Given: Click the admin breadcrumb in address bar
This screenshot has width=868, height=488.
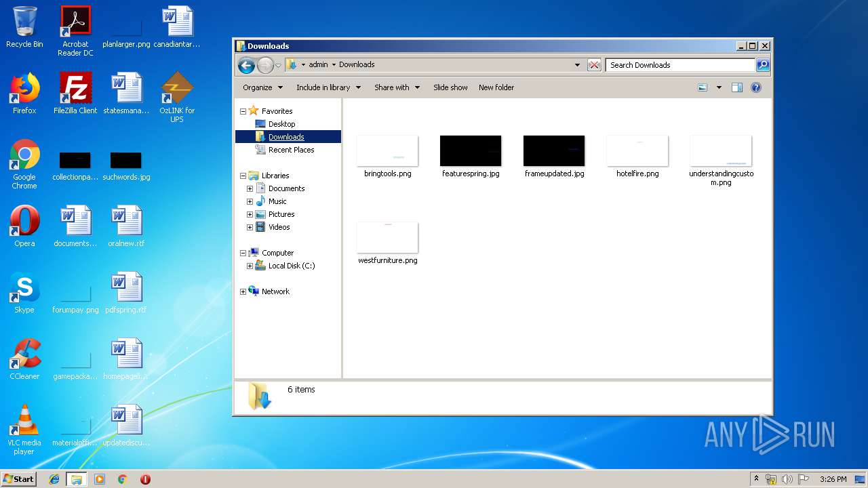Looking at the screenshot, I should pos(318,65).
